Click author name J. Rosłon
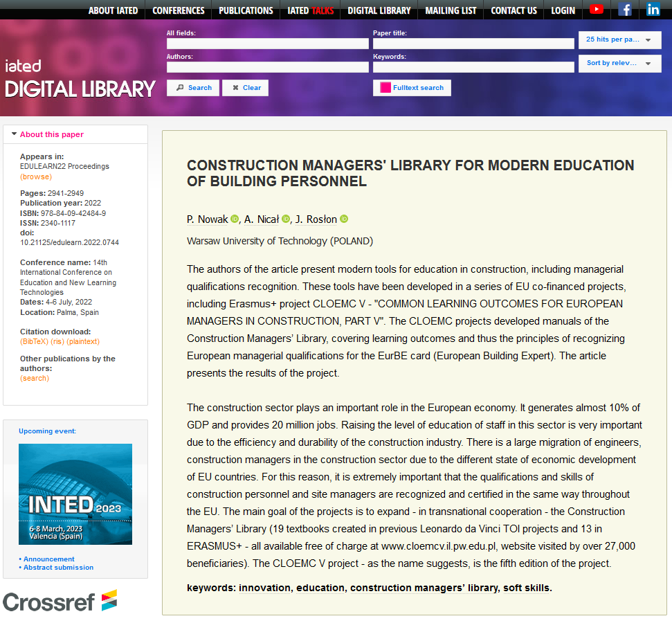Viewport: 672px width, 623px height. tap(316, 219)
